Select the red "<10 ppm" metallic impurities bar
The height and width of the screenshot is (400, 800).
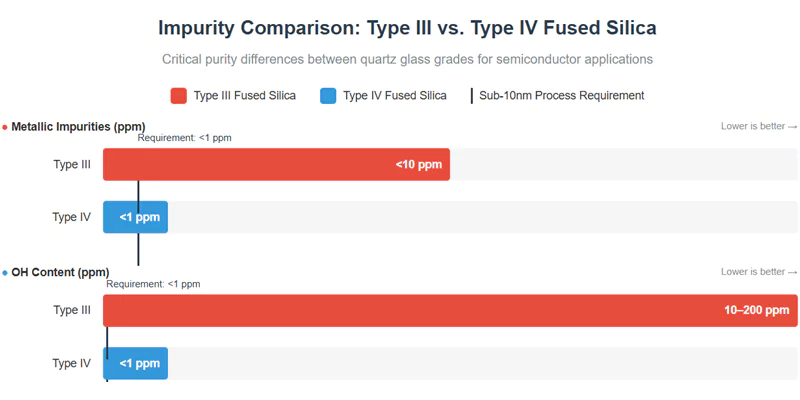[276, 165]
